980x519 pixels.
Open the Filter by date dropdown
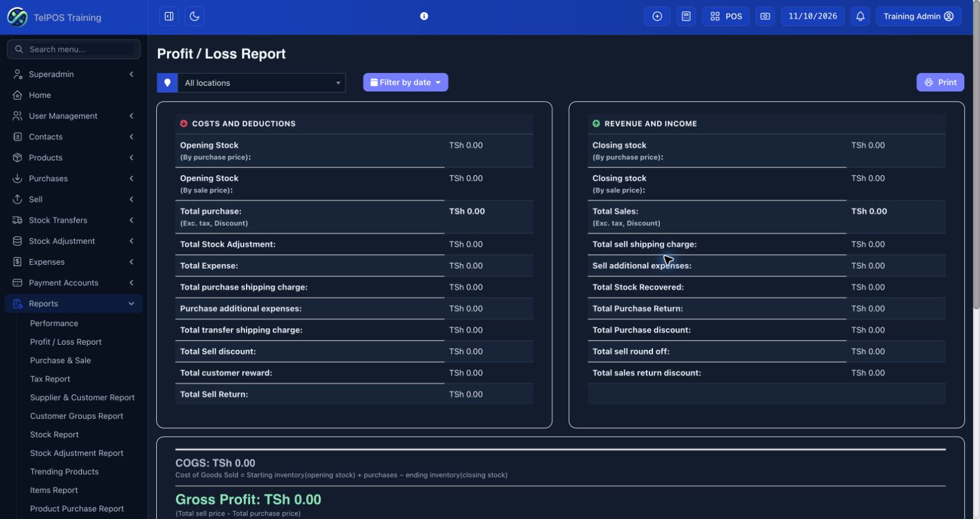(406, 82)
